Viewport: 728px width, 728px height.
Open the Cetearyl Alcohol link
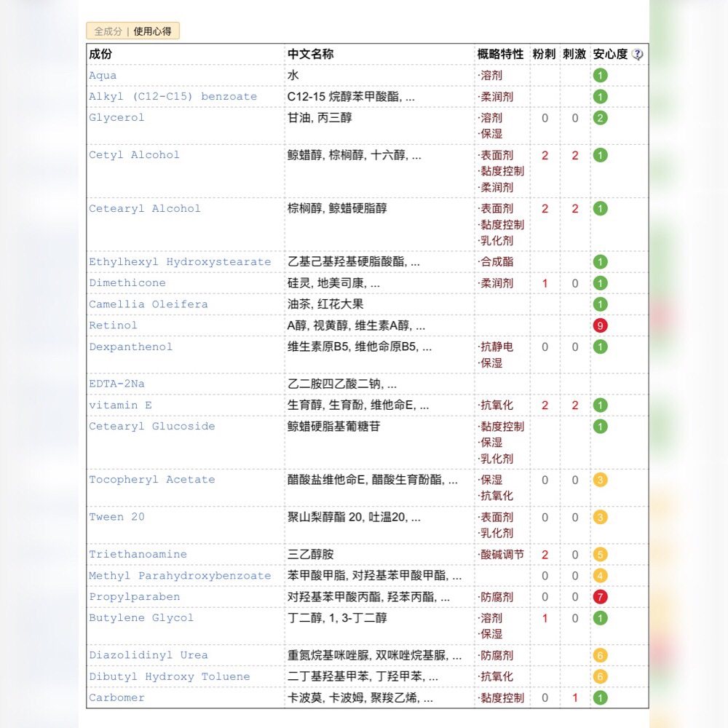[145, 208]
